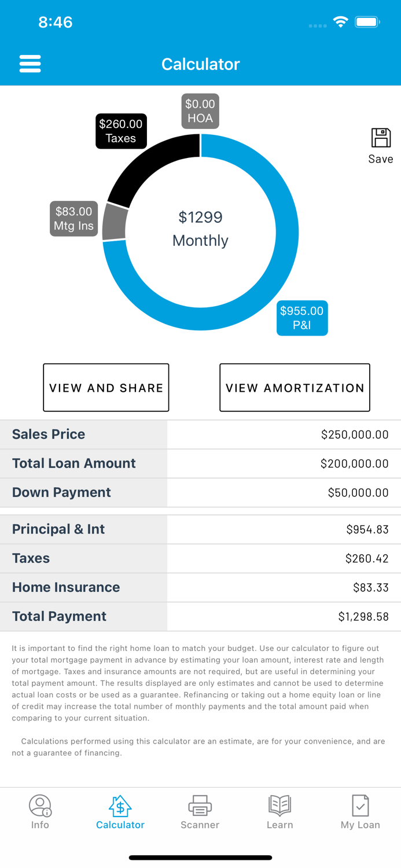401x868 pixels.
Task: Click the Wi-Fi status icon
Action: tap(341, 21)
